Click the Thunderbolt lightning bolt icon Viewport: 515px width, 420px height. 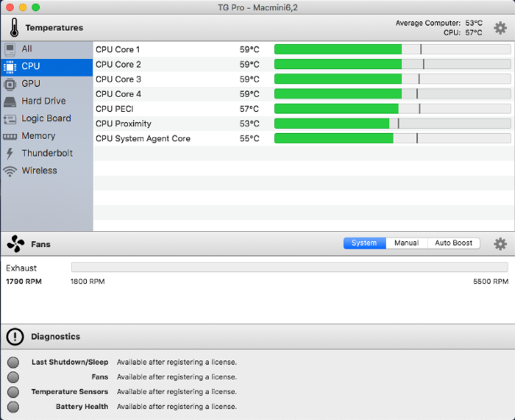10,154
